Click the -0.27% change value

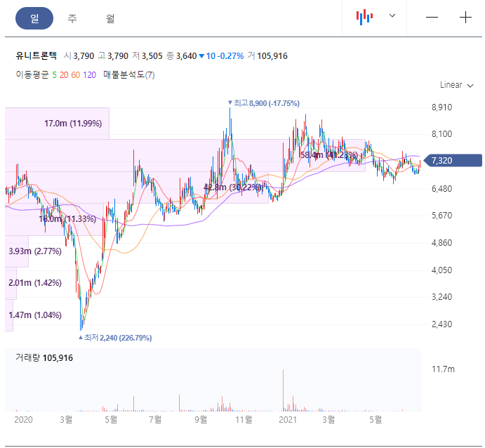point(230,56)
